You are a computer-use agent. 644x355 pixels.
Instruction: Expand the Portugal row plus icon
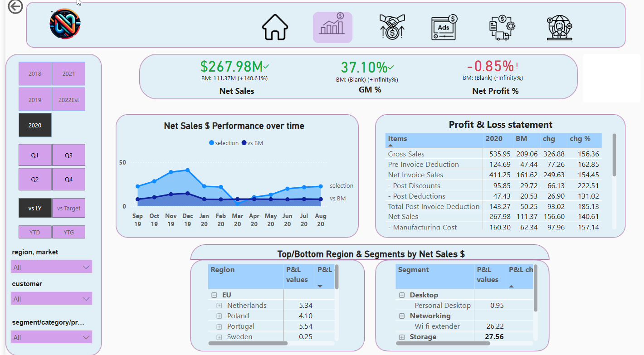219,326
